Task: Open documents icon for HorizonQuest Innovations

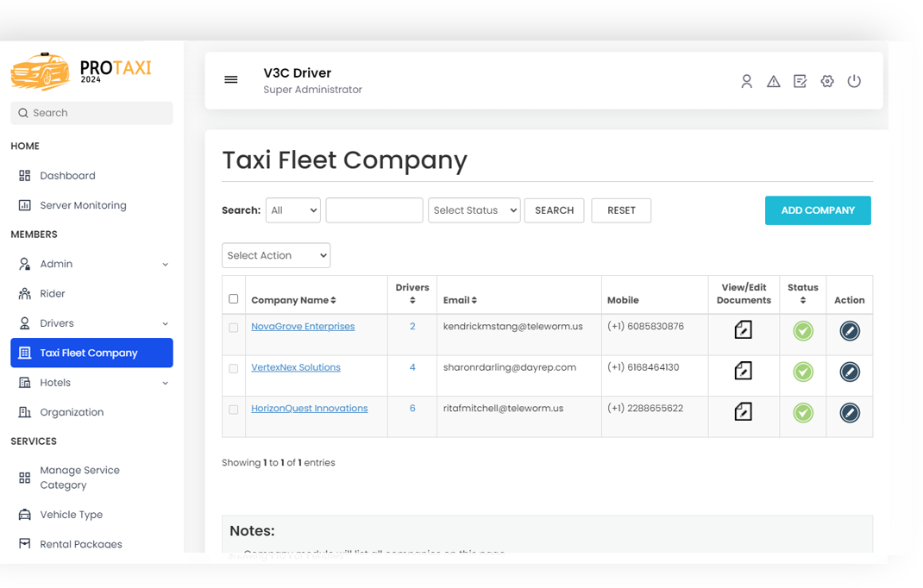Action: coord(743,411)
